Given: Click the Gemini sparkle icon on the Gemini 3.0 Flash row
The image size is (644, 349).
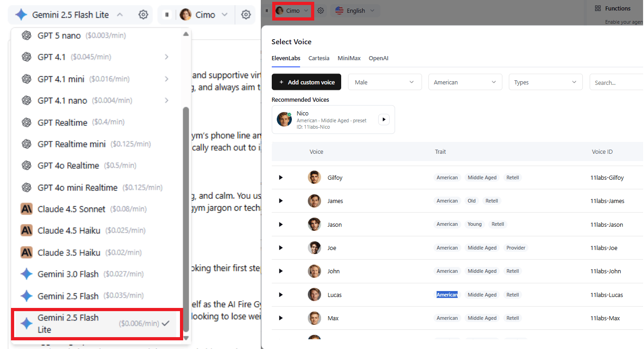Looking at the screenshot, I should point(26,274).
